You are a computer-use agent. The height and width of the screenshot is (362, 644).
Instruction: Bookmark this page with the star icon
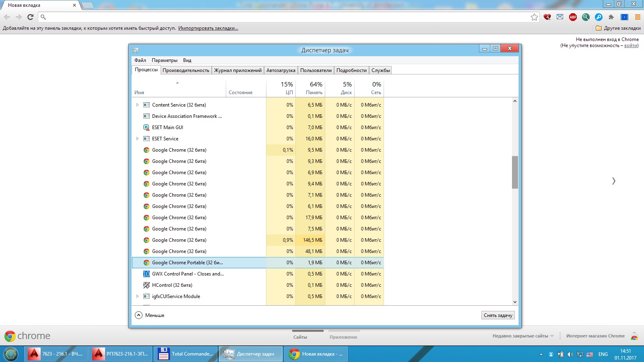coord(534,17)
